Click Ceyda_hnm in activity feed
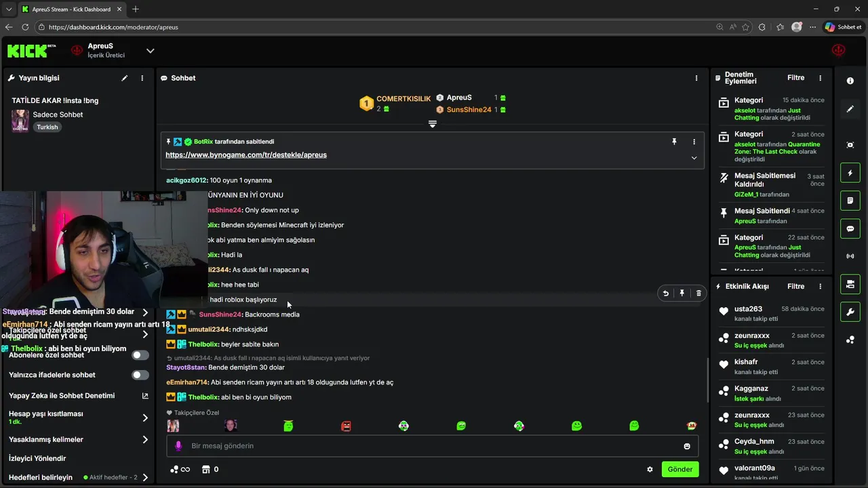The width and height of the screenshot is (868, 488). coord(754,441)
